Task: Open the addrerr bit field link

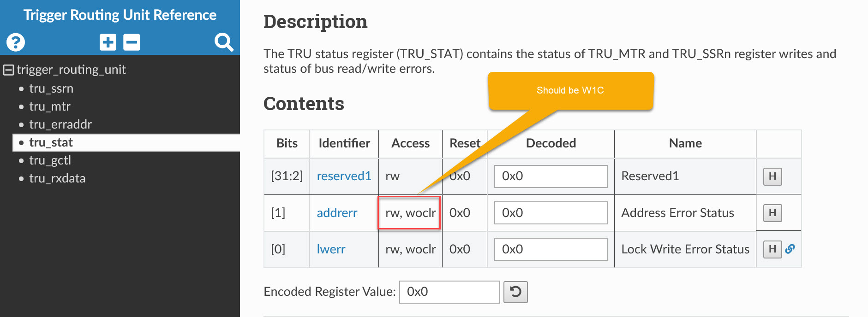Action: [336, 213]
